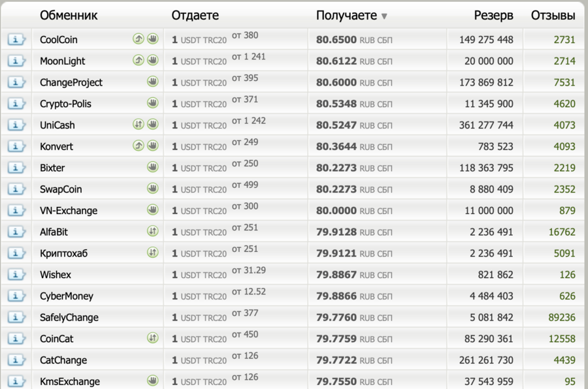Click the up-arrow icon beside Konvert

pos(139,146)
